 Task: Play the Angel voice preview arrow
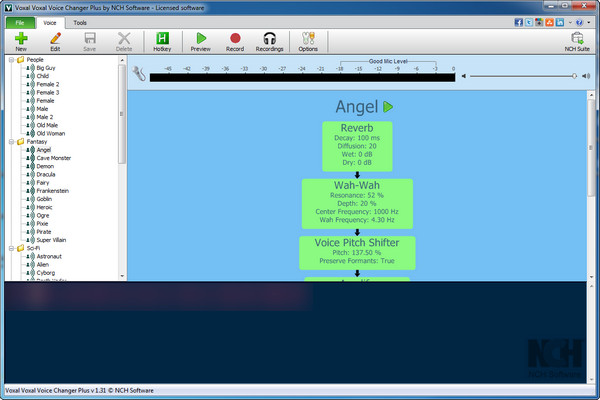click(389, 107)
